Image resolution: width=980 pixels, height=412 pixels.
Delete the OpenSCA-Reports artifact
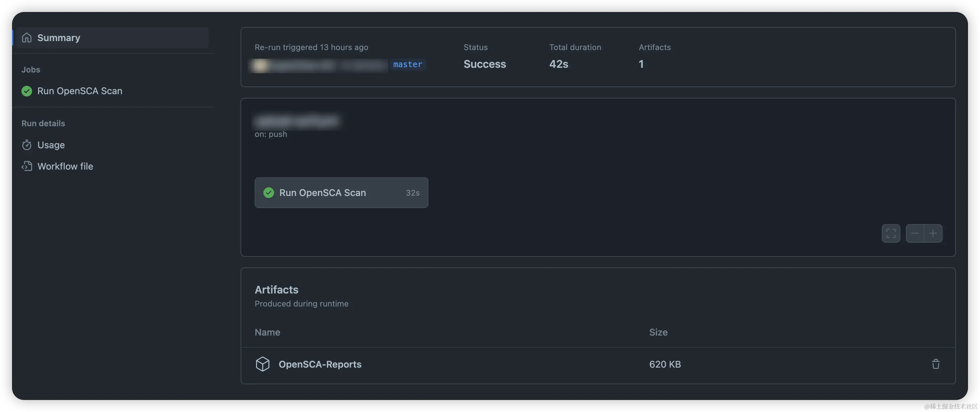click(936, 364)
